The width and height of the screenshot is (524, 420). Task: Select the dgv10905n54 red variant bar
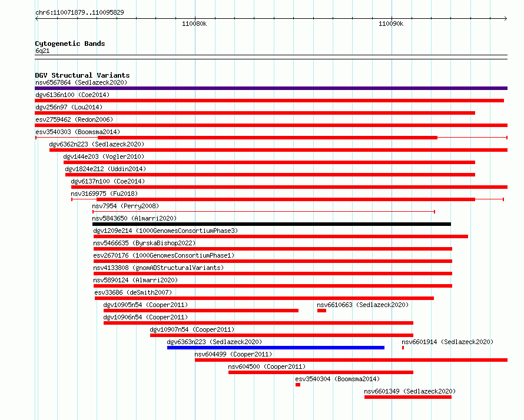[201, 311]
